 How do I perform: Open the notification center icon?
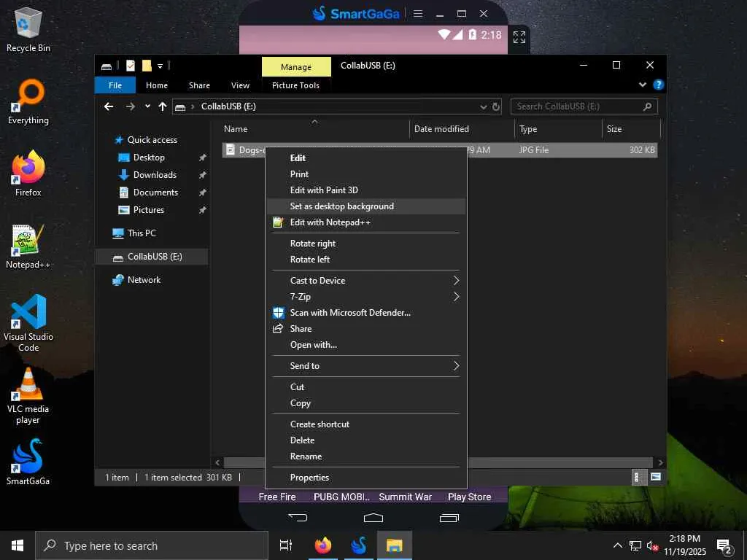click(x=724, y=545)
